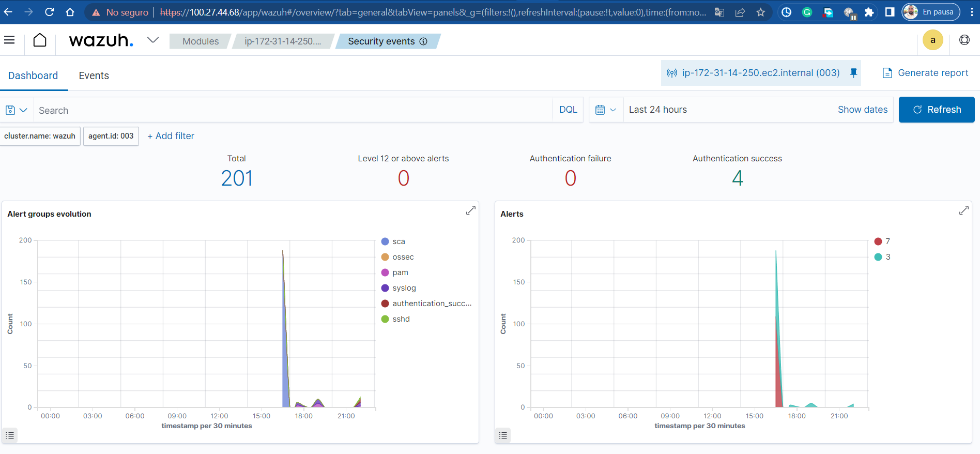The height and width of the screenshot is (454, 980).
Task: Change the Last 24 hours time range
Action: pyautogui.click(x=657, y=110)
